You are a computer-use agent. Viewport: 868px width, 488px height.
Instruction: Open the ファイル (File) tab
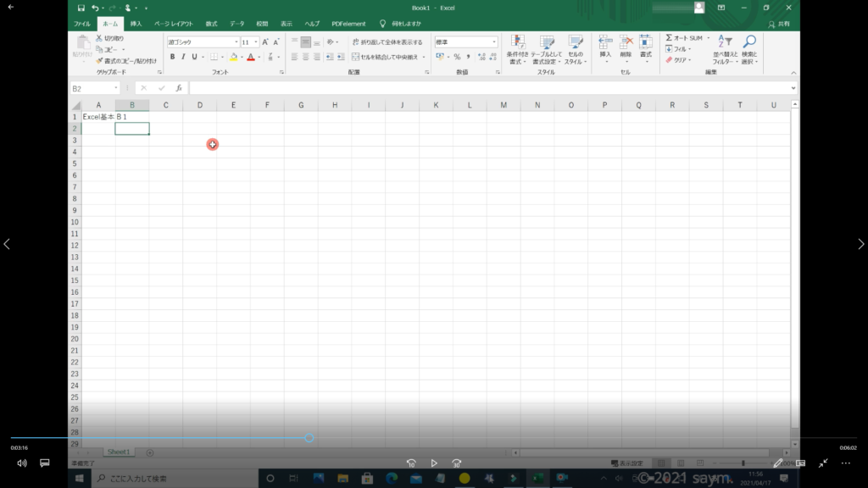(x=82, y=24)
